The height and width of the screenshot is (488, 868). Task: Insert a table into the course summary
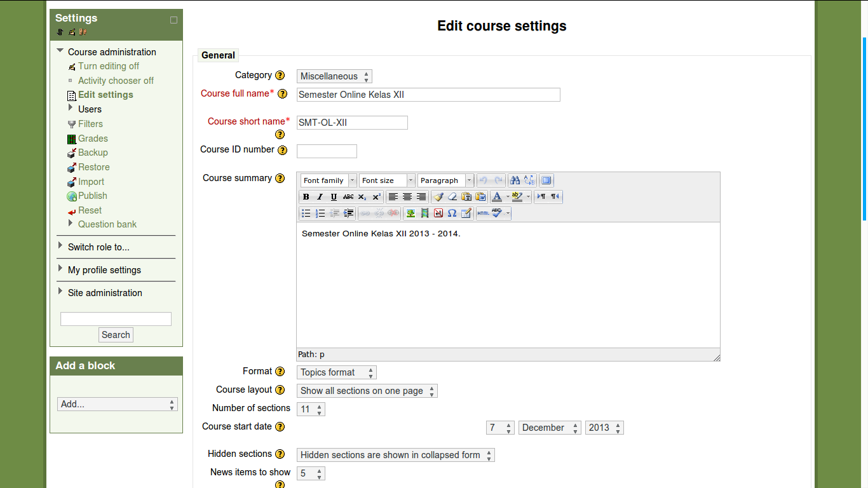pyautogui.click(x=466, y=213)
